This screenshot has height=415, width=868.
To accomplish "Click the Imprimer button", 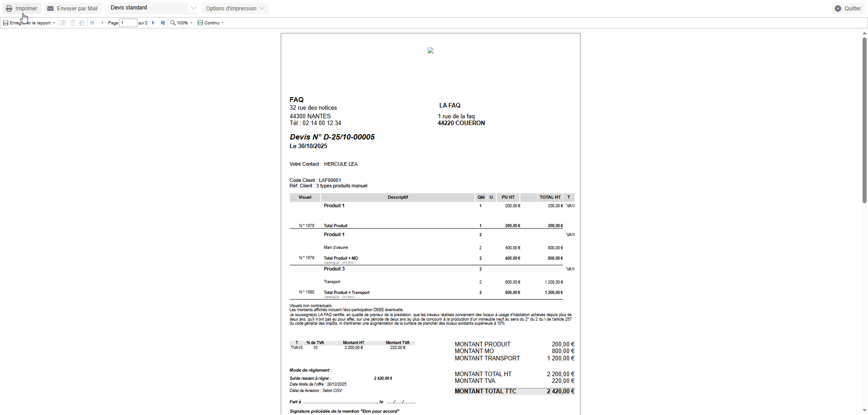I will [22, 9].
